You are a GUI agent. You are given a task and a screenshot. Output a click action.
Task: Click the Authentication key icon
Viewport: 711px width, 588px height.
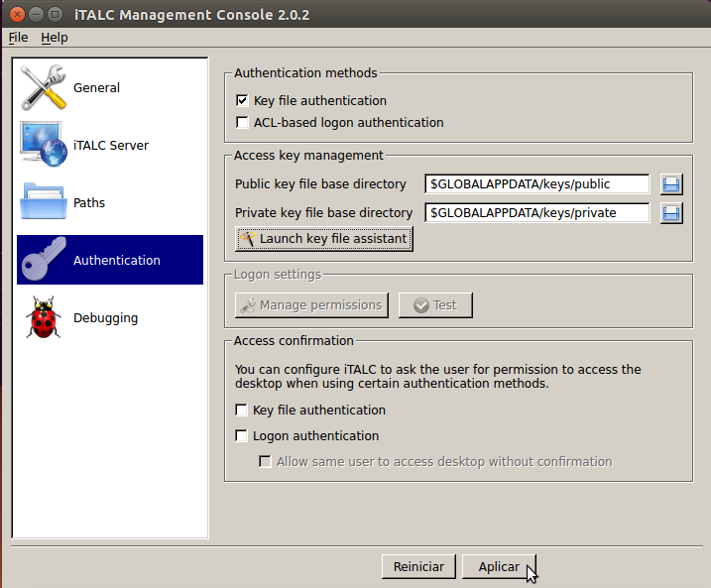pyautogui.click(x=44, y=260)
